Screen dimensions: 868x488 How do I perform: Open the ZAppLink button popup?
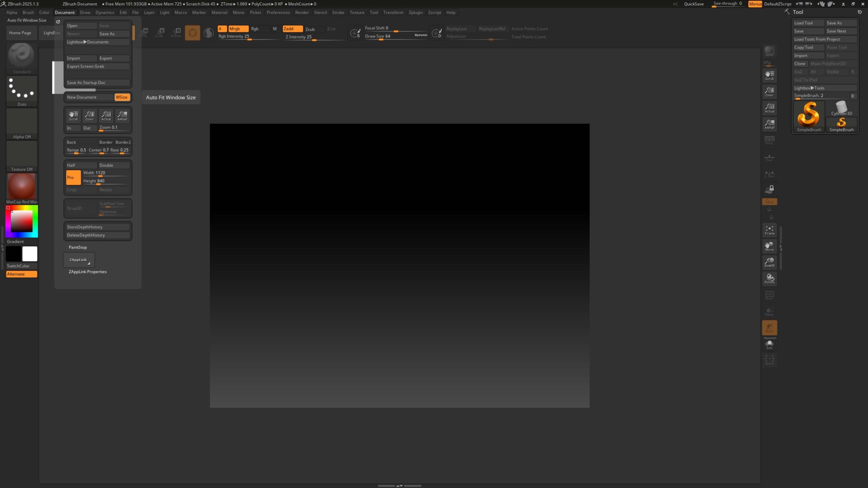pos(79,260)
